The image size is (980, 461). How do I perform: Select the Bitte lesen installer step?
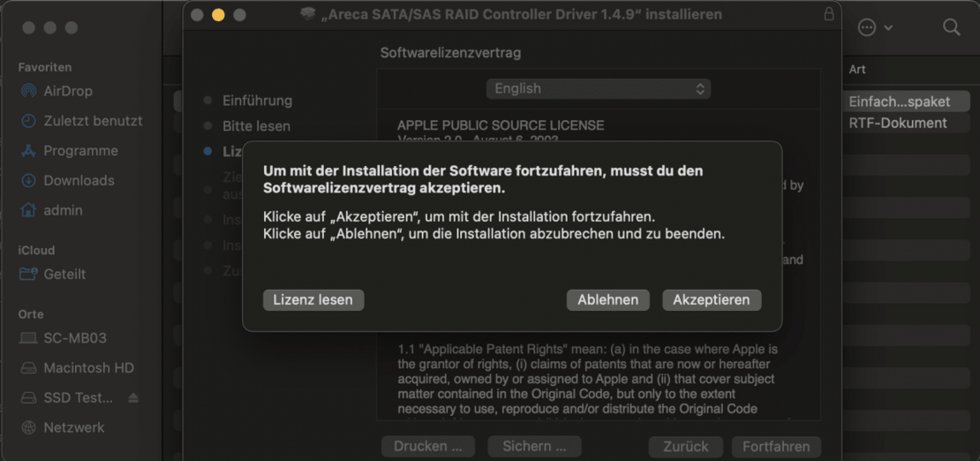[255, 126]
